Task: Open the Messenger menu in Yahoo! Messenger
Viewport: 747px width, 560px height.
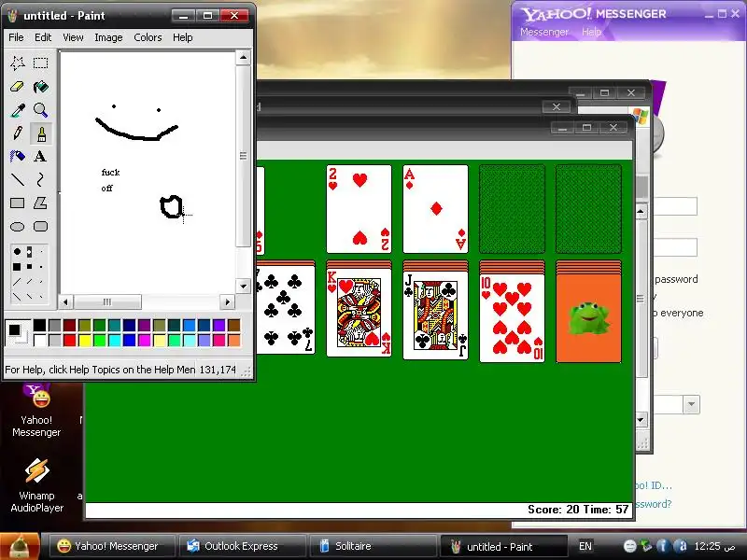Action: click(544, 32)
